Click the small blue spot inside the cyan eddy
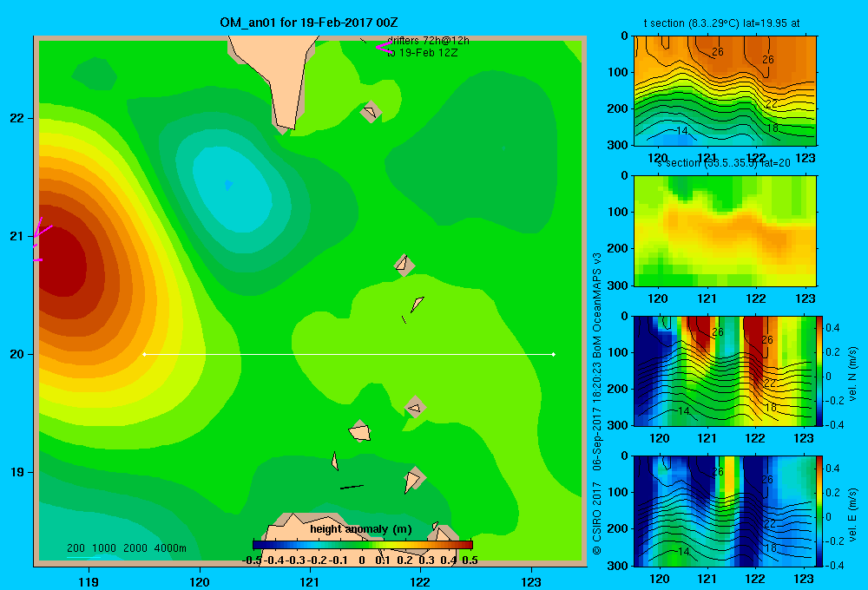 coord(228,185)
